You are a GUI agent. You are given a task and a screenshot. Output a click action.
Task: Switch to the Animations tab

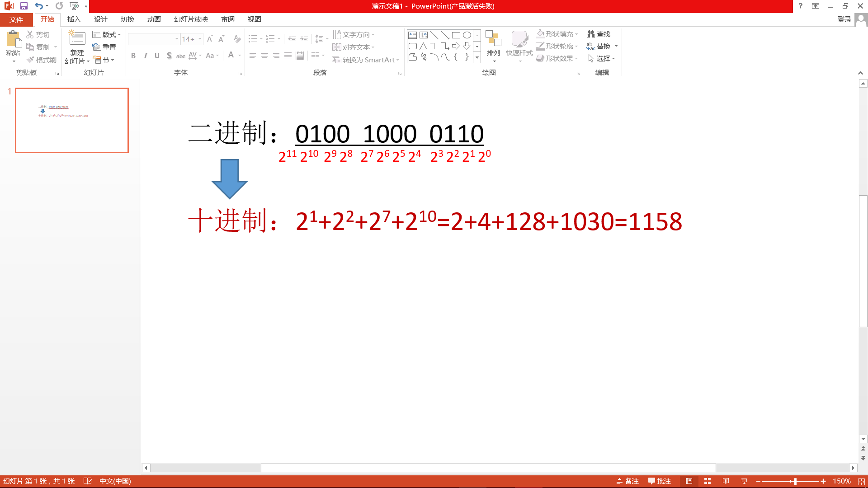[x=154, y=19]
